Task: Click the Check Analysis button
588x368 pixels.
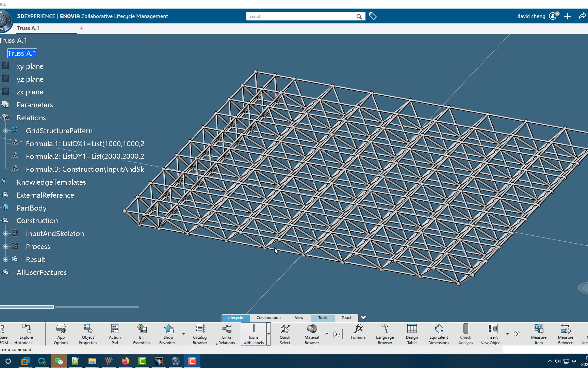Action: (x=465, y=333)
